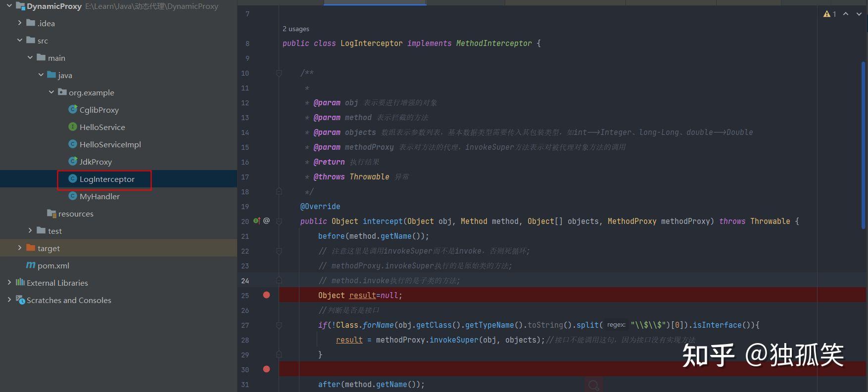Expand the target folder

[x=20, y=248]
